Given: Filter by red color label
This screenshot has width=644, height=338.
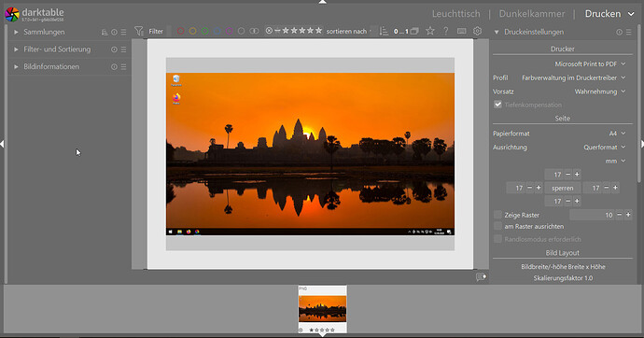Looking at the screenshot, I should [180, 31].
